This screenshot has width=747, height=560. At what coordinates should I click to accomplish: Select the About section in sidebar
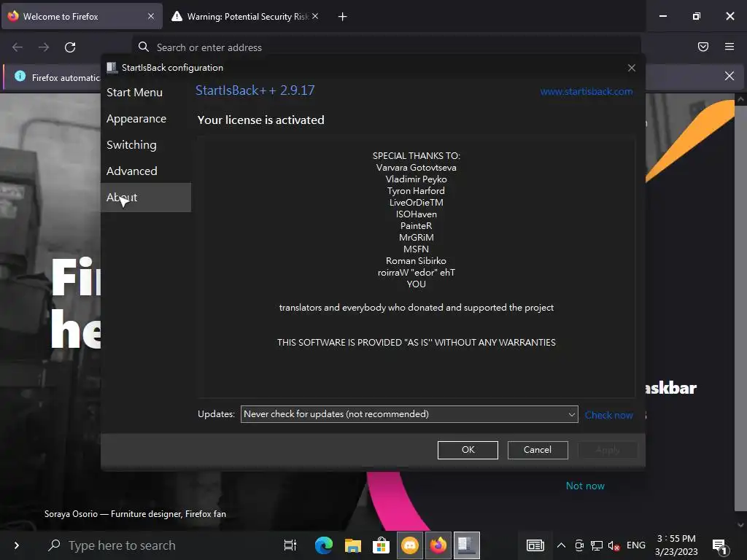click(146, 197)
